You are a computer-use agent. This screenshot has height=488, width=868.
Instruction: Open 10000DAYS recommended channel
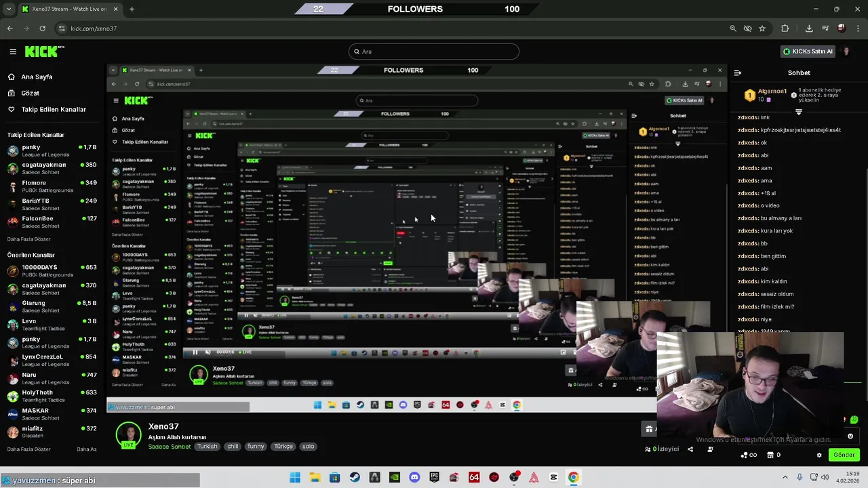tap(52, 270)
